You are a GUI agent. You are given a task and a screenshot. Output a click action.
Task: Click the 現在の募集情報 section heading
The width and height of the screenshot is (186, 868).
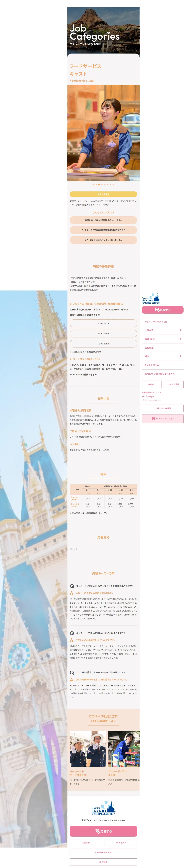(103, 266)
